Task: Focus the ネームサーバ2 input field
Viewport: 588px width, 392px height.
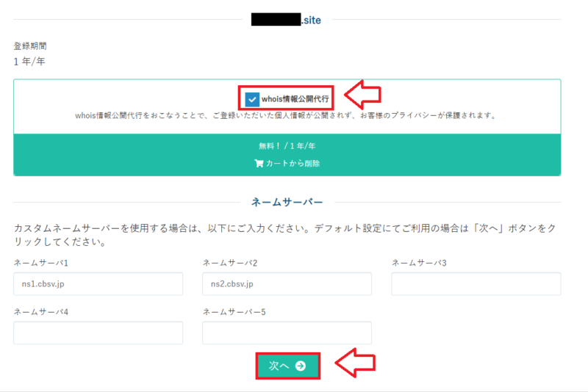Action: click(287, 284)
